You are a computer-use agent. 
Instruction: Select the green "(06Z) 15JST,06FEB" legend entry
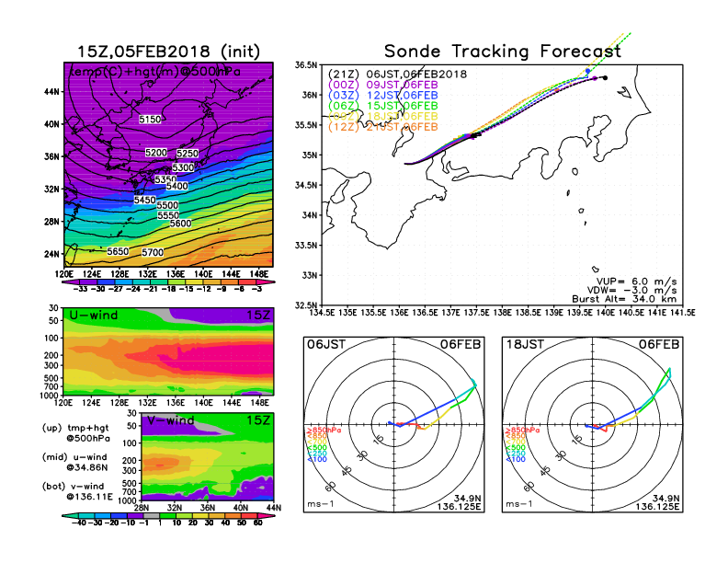click(383, 107)
